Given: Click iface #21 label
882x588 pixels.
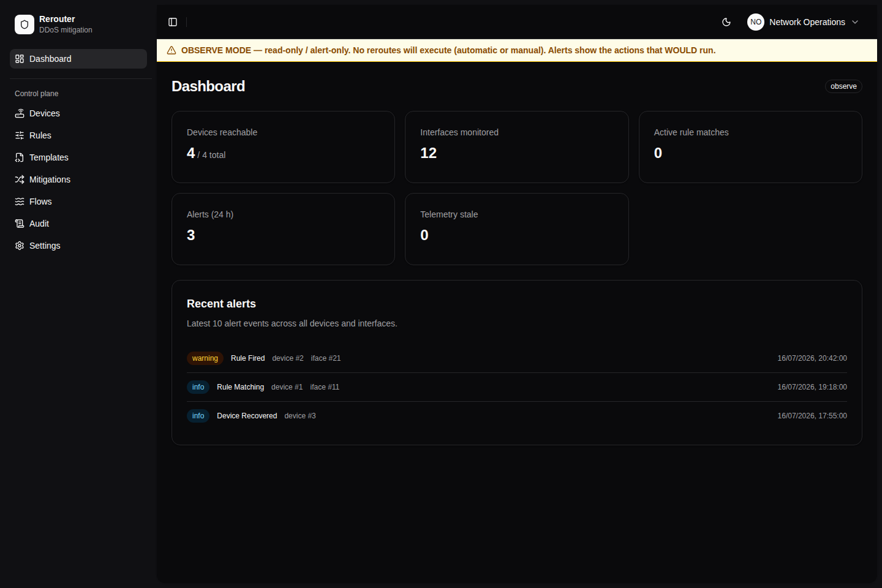Looking at the screenshot, I should 326,358.
